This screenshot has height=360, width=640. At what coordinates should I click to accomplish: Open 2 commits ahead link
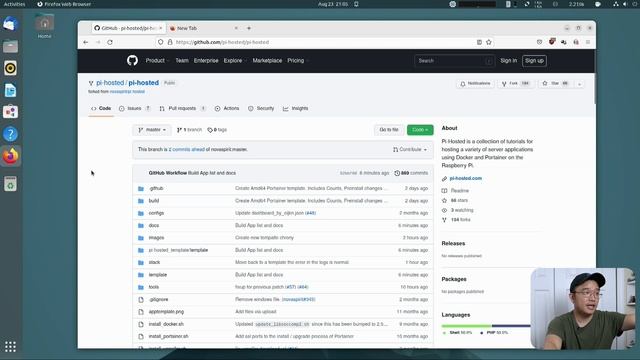coord(187,149)
